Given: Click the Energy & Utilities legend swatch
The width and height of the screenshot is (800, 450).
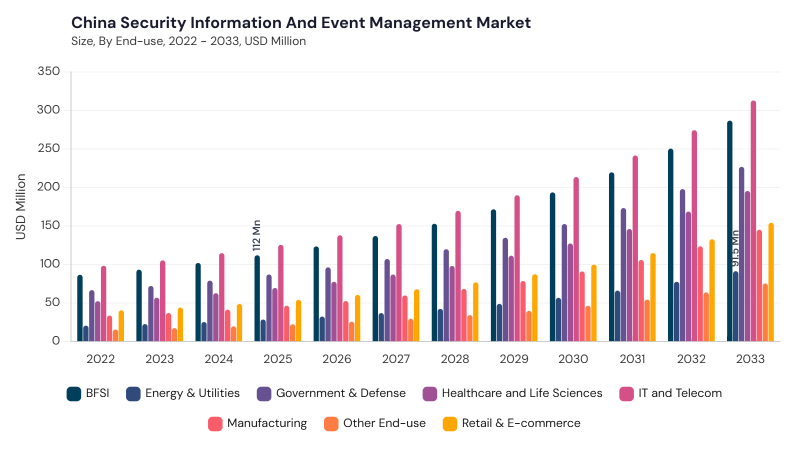Looking at the screenshot, I should pos(133,394).
